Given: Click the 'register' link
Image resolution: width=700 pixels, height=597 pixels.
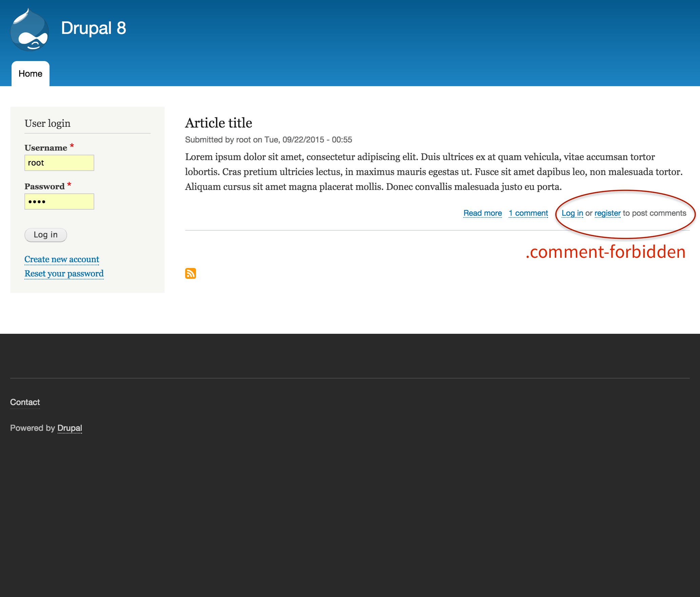Looking at the screenshot, I should tap(607, 213).
